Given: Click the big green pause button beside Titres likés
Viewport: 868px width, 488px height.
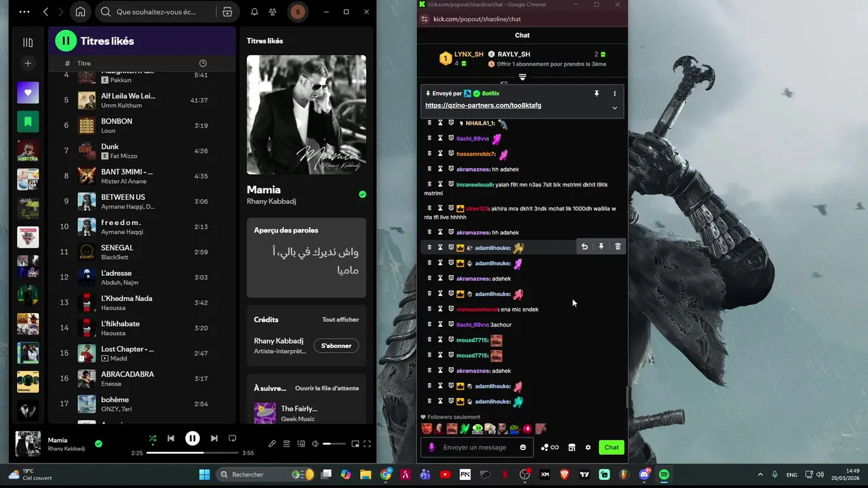Looking at the screenshot, I should 66,41.
